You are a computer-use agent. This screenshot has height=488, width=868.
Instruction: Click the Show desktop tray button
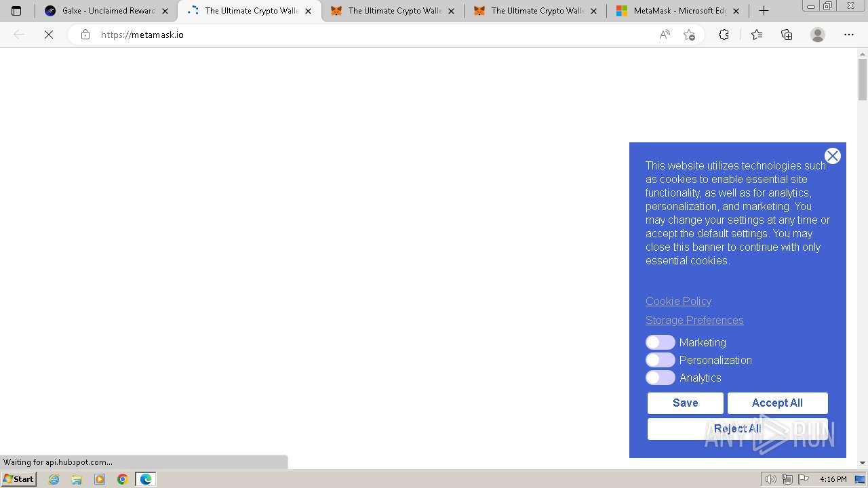[860, 479]
